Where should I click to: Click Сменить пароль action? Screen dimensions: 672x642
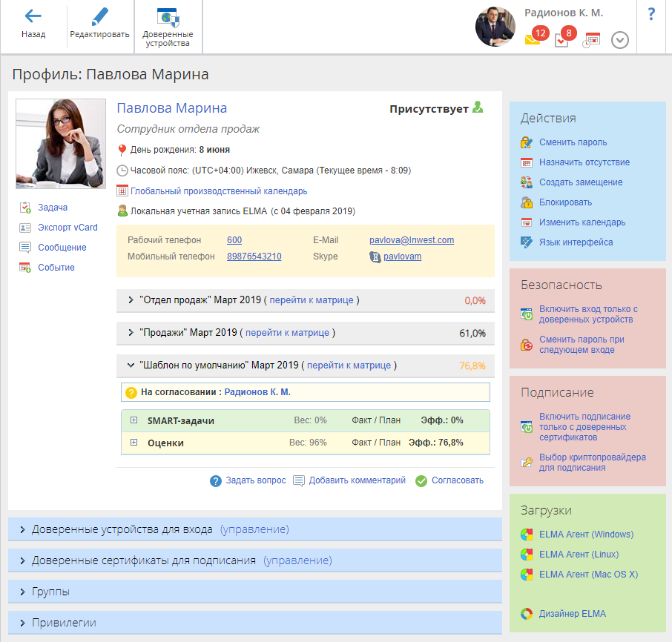coord(573,142)
